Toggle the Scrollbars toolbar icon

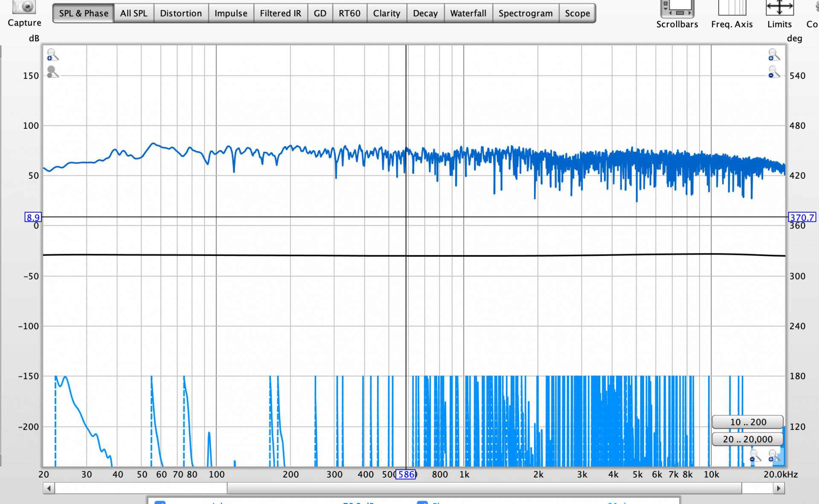click(x=677, y=9)
